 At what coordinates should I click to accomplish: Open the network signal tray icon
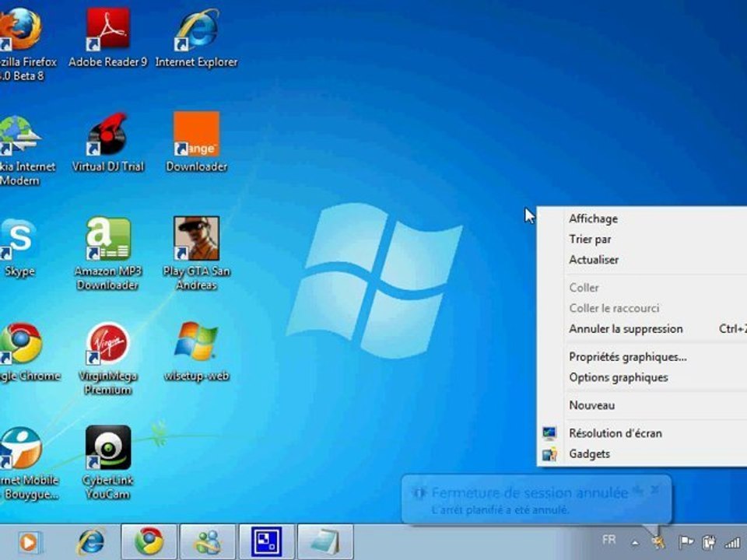(732, 541)
